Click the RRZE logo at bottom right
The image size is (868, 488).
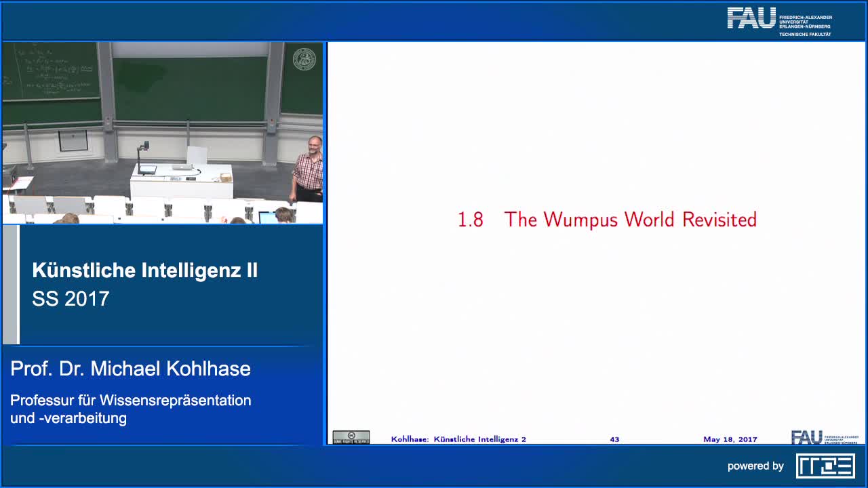tap(825, 466)
